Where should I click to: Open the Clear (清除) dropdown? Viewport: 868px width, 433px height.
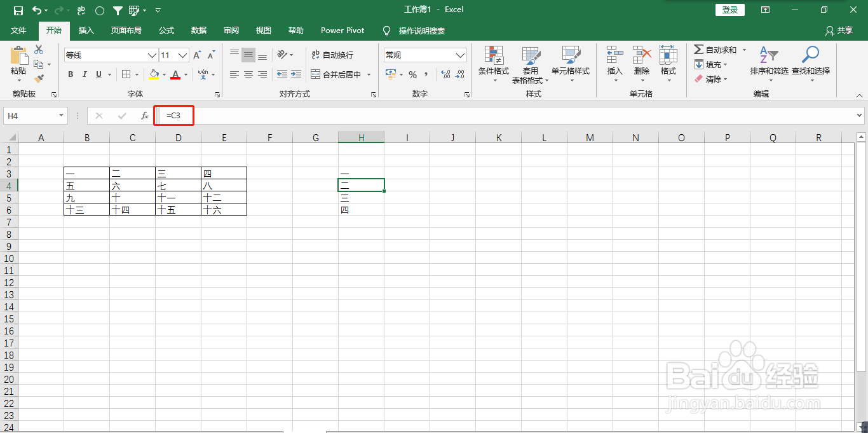711,79
